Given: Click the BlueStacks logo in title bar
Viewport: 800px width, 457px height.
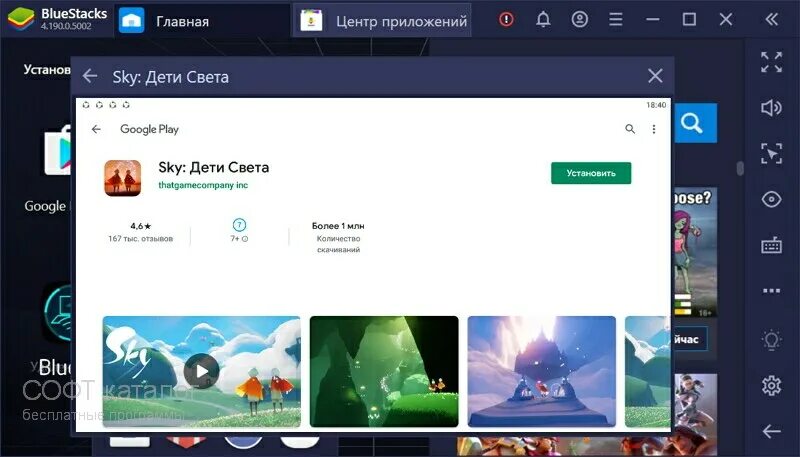Looking at the screenshot, I should (21, 19).
